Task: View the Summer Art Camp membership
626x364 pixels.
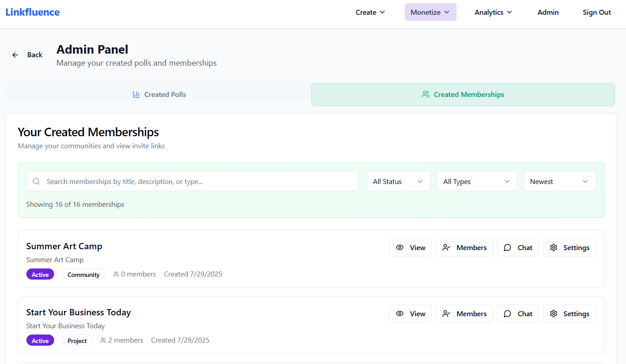Action: pos(410,247)
